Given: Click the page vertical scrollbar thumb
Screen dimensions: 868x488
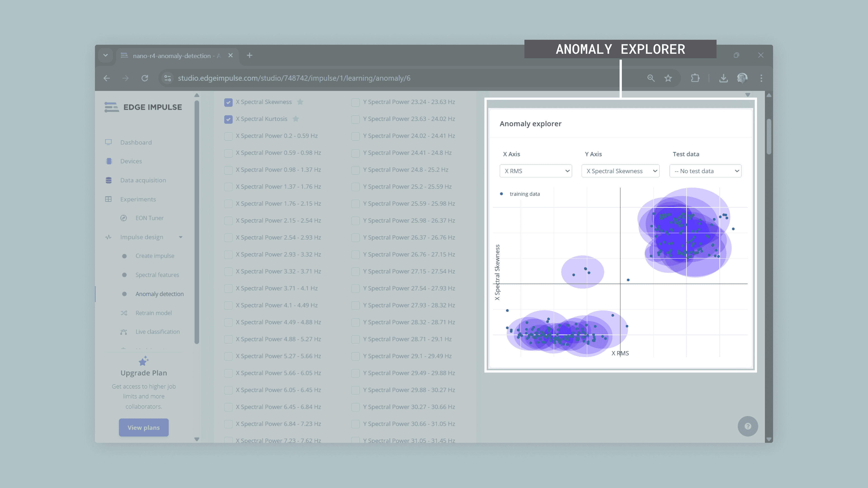Looking at the screenshot, I should pos(769,136).
